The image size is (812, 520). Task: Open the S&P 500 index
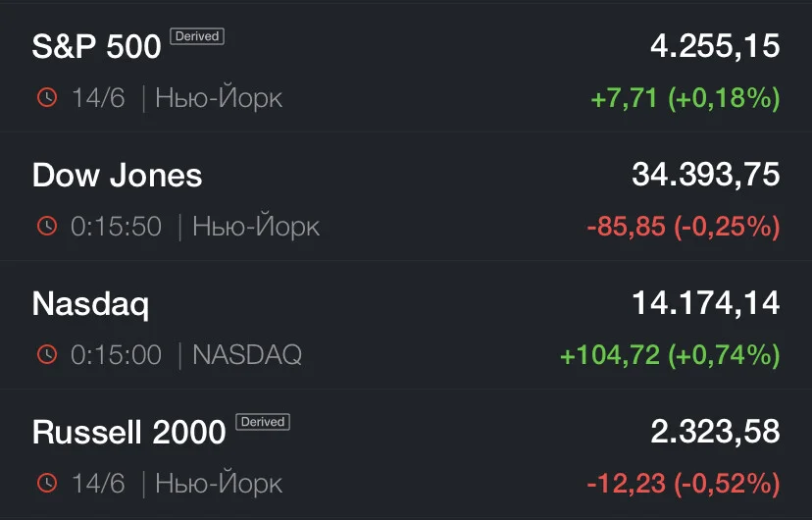pyautogui.click(x=406, y=68)
